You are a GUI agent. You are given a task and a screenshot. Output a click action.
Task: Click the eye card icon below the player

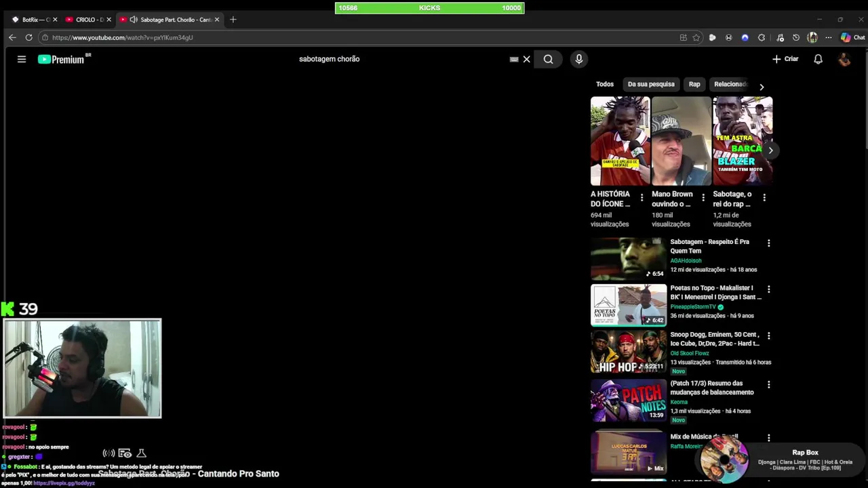(x=125, y=453)
